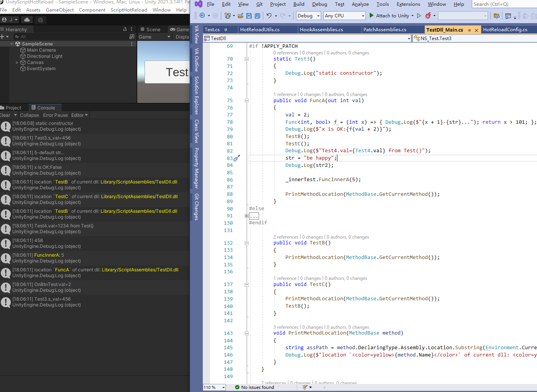The width and height of the screenshot is (537, 392).
Task: Open the TestDll project scope dropdown
Action: [307, 39]
